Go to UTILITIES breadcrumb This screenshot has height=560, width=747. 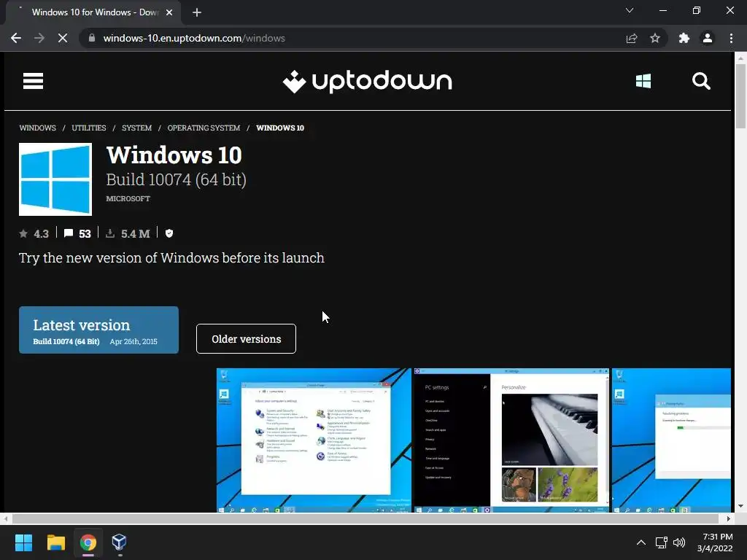click(88, 128)
